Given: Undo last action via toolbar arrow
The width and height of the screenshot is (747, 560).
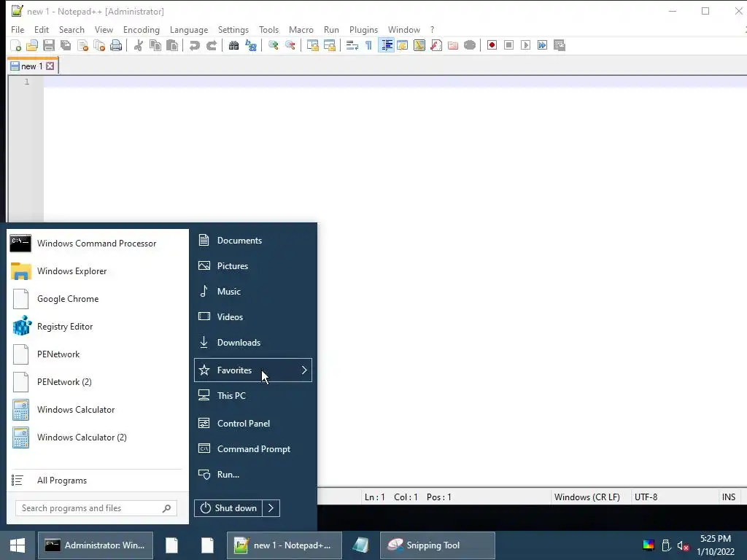Looking at the screenshot, I should pyautogui.click(x=194, y=46).
